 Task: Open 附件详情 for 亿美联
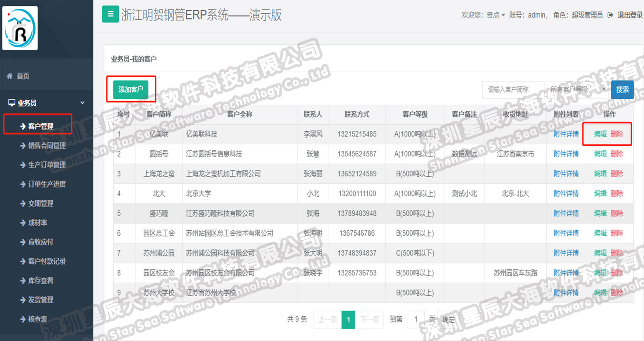click(566, 134)
